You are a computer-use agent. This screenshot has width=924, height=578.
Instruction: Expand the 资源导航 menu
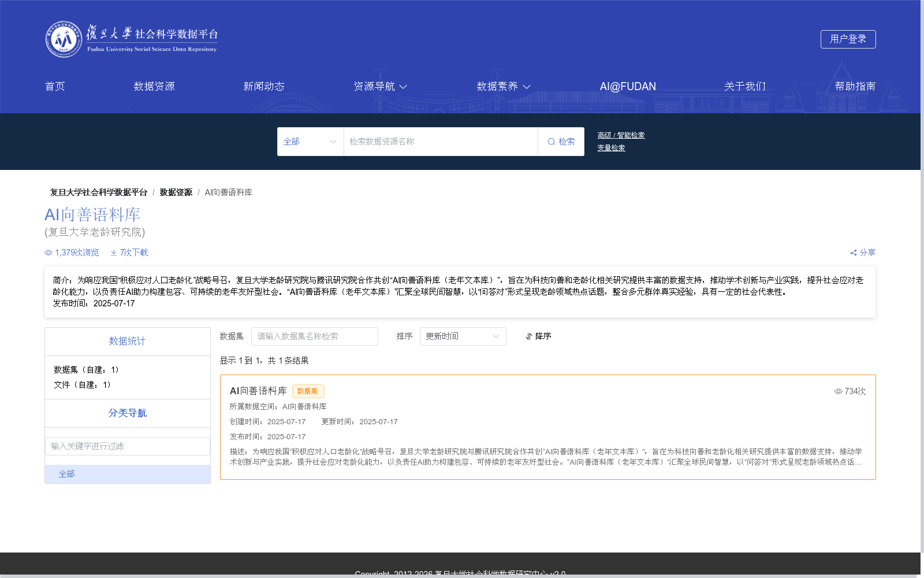coord(380,86)
